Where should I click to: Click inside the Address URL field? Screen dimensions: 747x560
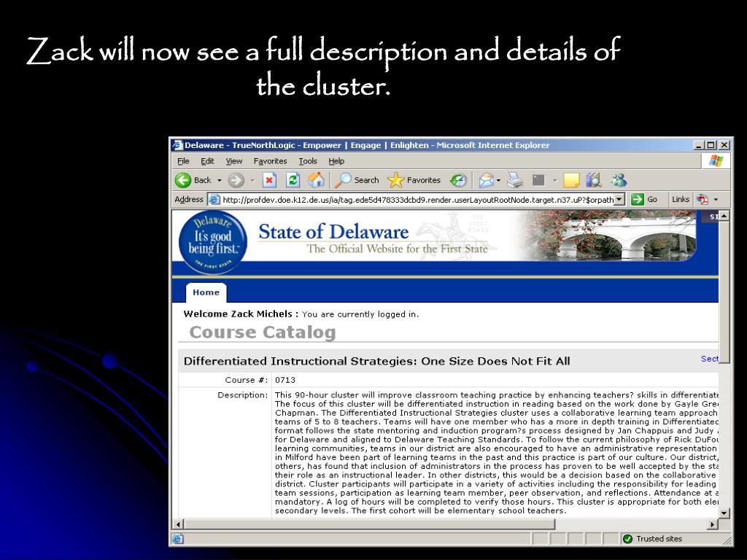(x=417, y=200)
